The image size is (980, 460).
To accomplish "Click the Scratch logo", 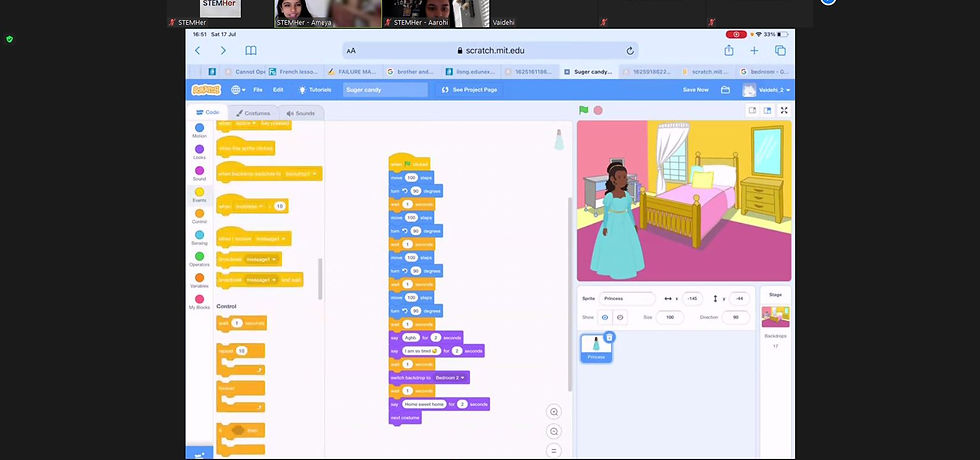I will [x=206, y=90].
